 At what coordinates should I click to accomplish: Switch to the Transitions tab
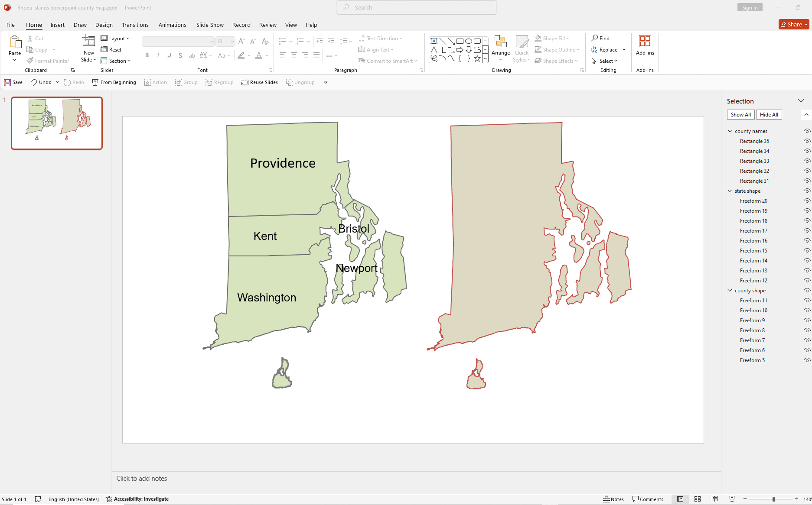tap(135, 25)
